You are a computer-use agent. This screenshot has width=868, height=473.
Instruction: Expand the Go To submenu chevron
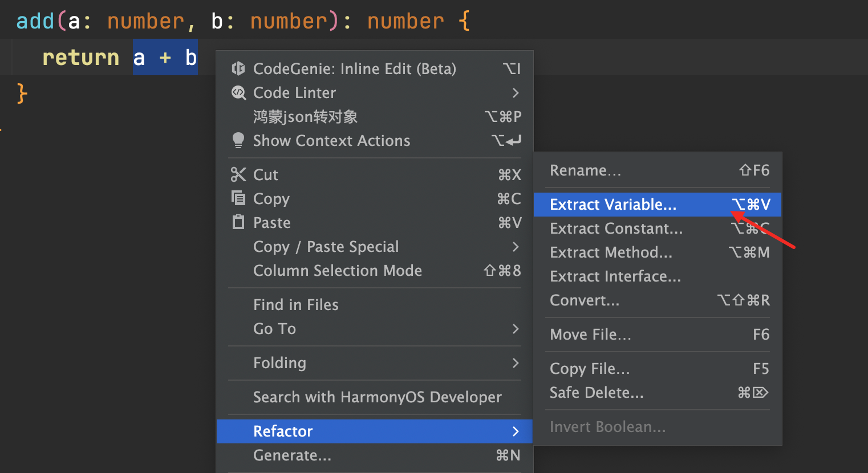516,329
